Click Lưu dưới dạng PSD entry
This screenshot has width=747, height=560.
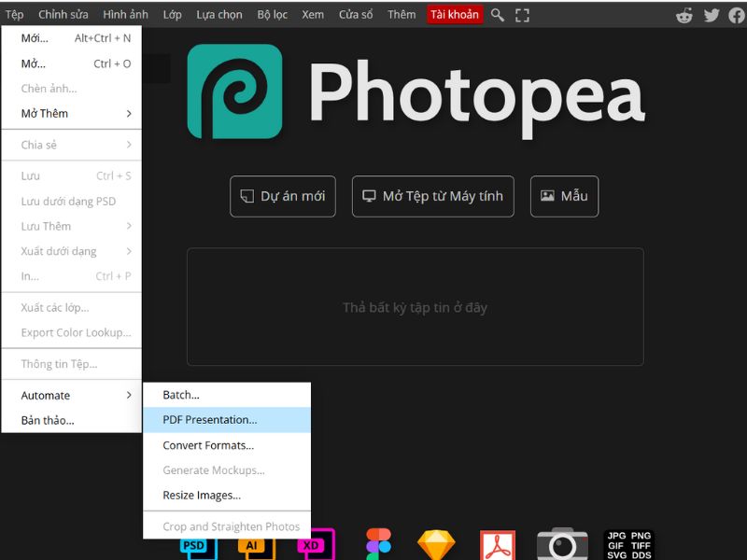coord(72,202)
